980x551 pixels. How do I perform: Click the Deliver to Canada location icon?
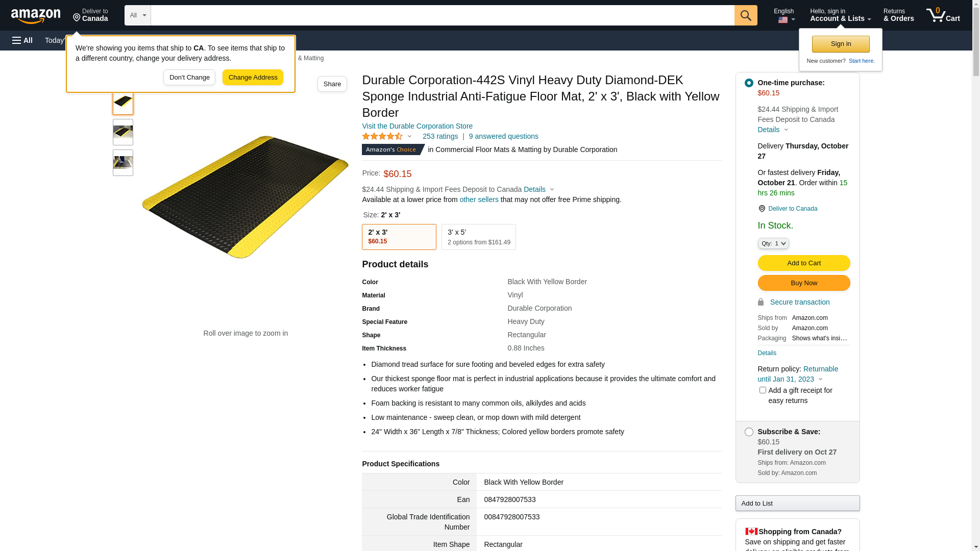click(x=77, y=18)
